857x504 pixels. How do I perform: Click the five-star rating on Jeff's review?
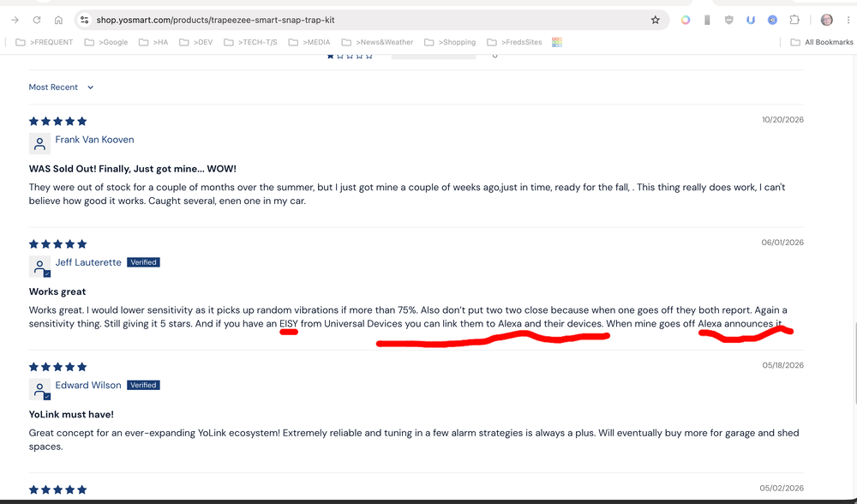pos(58,244)
